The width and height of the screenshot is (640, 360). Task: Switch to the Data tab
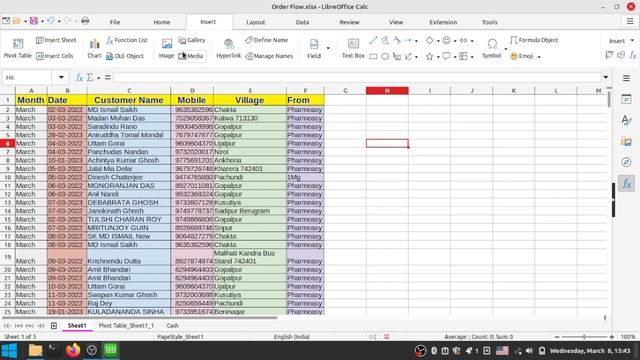[x=302, y=22]
